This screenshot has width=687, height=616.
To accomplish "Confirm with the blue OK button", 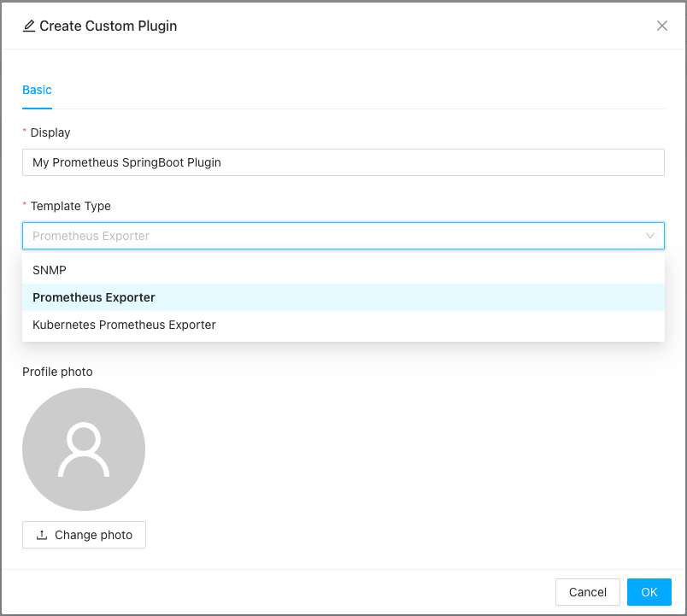I will point(649,592).
